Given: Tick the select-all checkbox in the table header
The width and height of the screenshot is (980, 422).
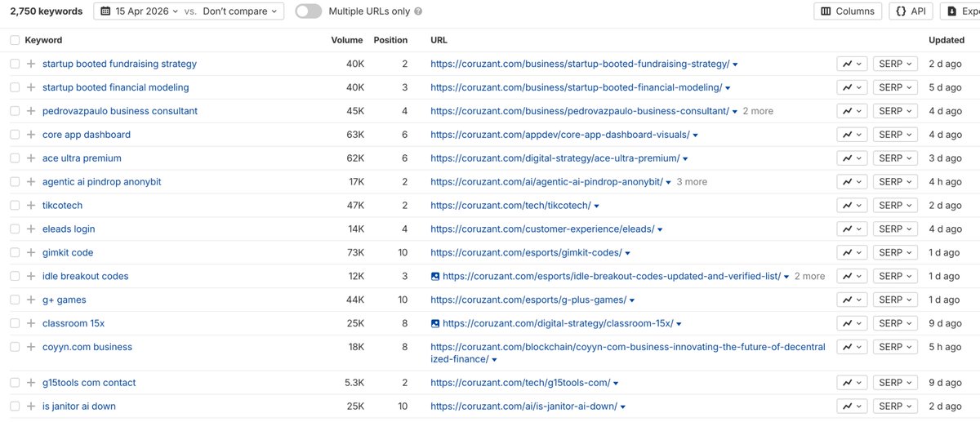Looking at the screenshot, I should [x=15, y=40].
